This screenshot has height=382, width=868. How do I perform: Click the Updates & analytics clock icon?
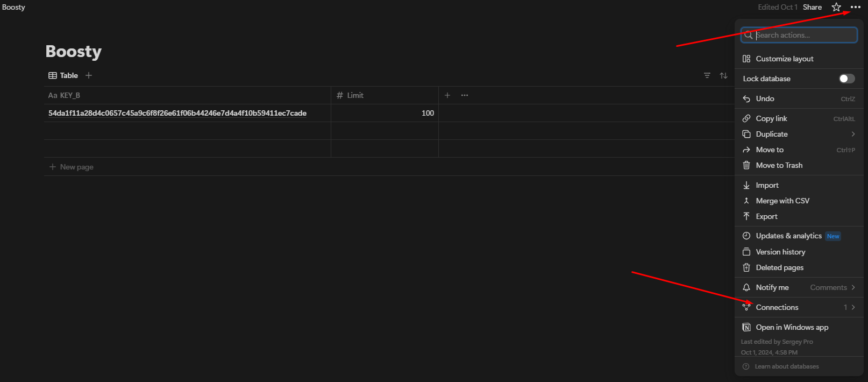tap(746, 236)
